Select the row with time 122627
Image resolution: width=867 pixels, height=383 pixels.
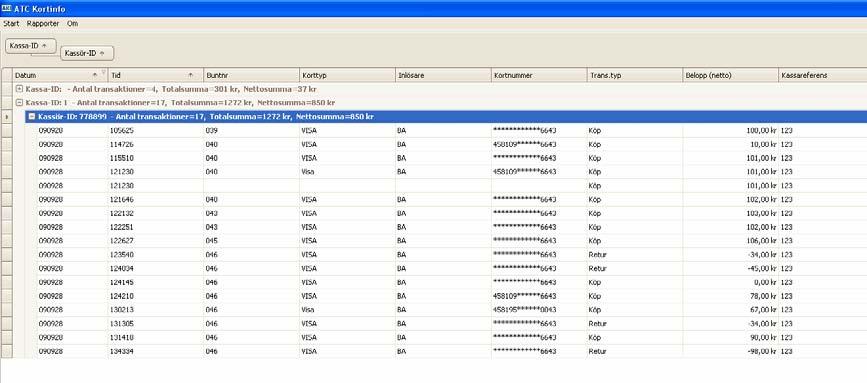click(x=452, y=241)
